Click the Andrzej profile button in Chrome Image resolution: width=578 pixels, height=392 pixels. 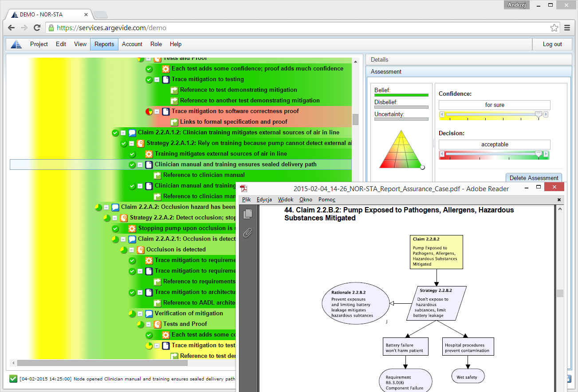pos(517,5)
